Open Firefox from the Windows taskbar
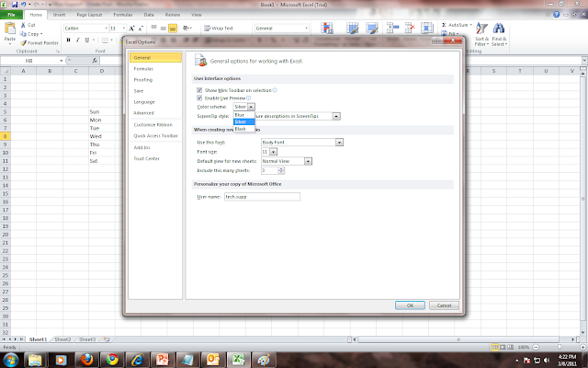 tap(87, 360)
